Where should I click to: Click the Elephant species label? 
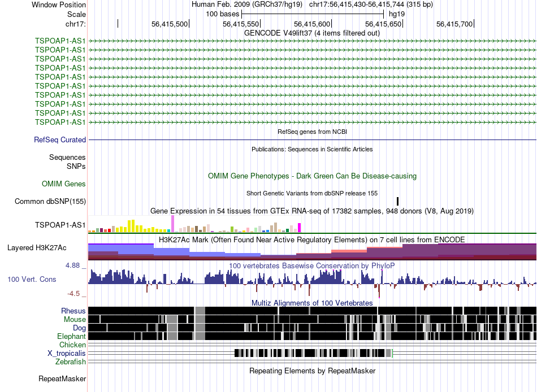click(x=71, y=337)
